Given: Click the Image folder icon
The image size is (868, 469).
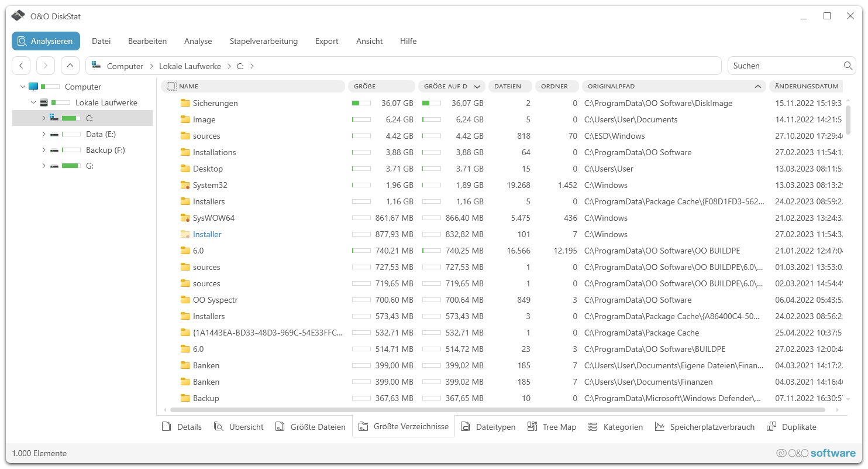Looking at the screenshot, I should (185, 119).
